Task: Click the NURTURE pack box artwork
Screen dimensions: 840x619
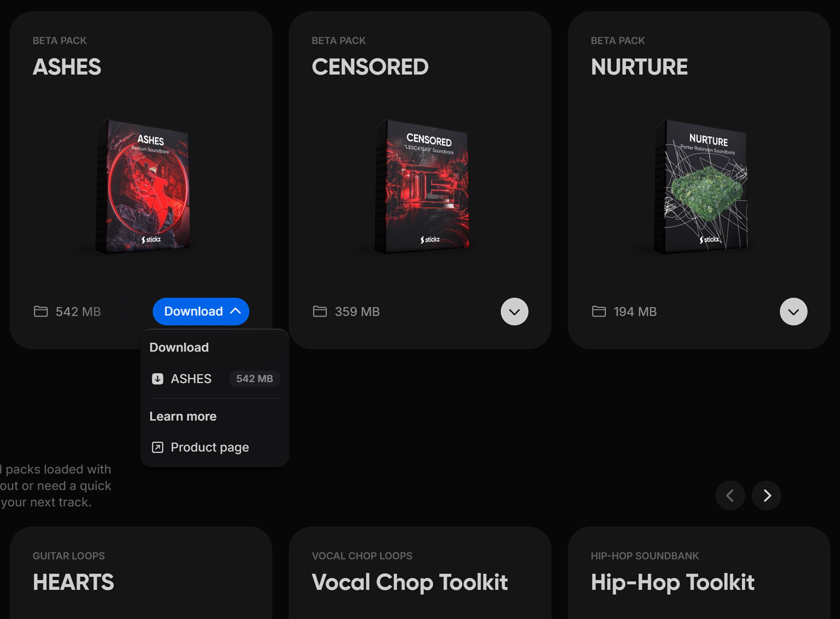Action: coord(701,187)
